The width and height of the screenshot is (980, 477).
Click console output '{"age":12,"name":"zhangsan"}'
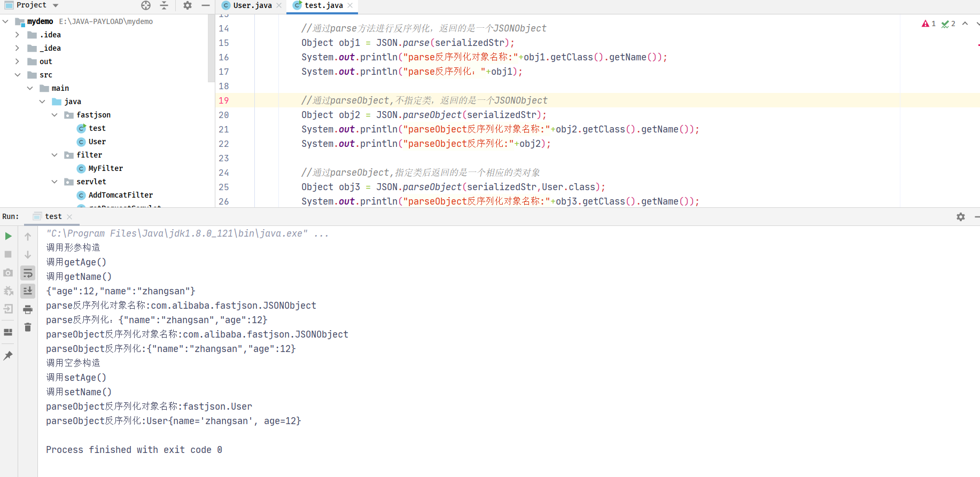tap(121, 291)
